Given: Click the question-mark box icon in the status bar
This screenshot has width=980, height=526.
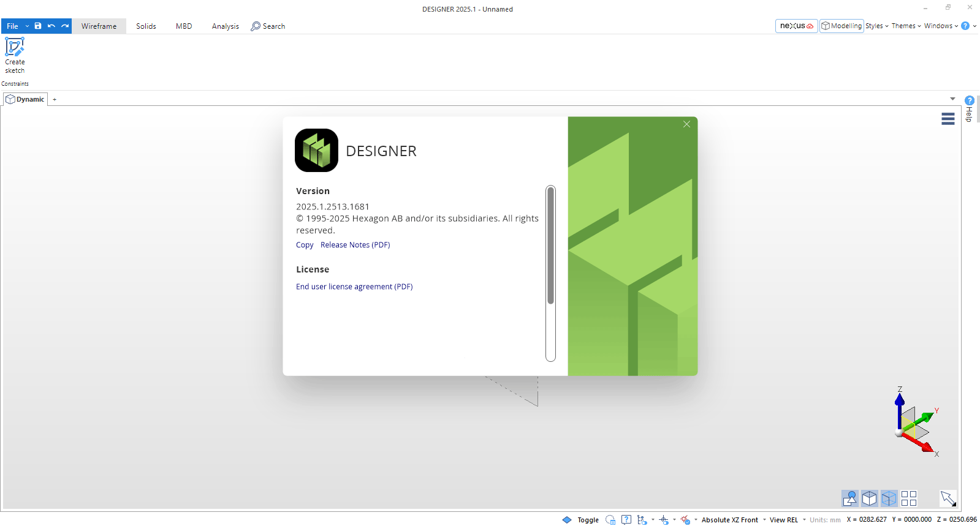Looking at the screenshot, I should point(626,520).
